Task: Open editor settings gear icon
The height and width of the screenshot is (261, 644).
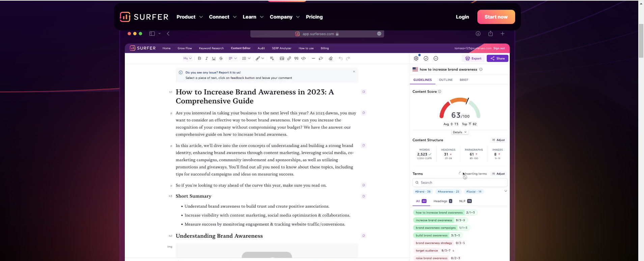Action: 416,58
